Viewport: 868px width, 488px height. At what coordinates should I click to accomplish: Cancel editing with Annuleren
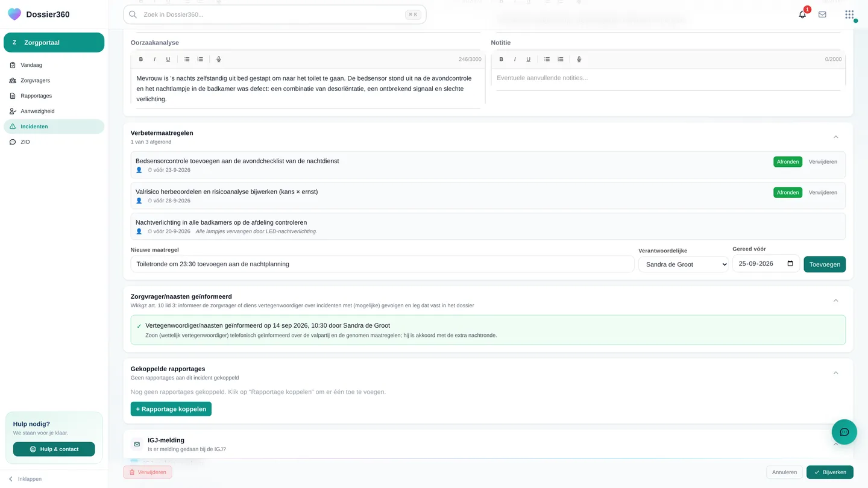coord(784,472)
